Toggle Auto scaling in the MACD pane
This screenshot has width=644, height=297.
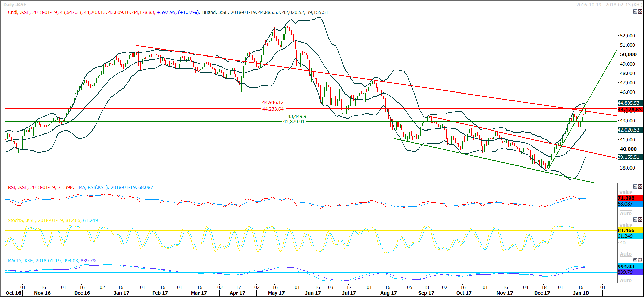626,280
